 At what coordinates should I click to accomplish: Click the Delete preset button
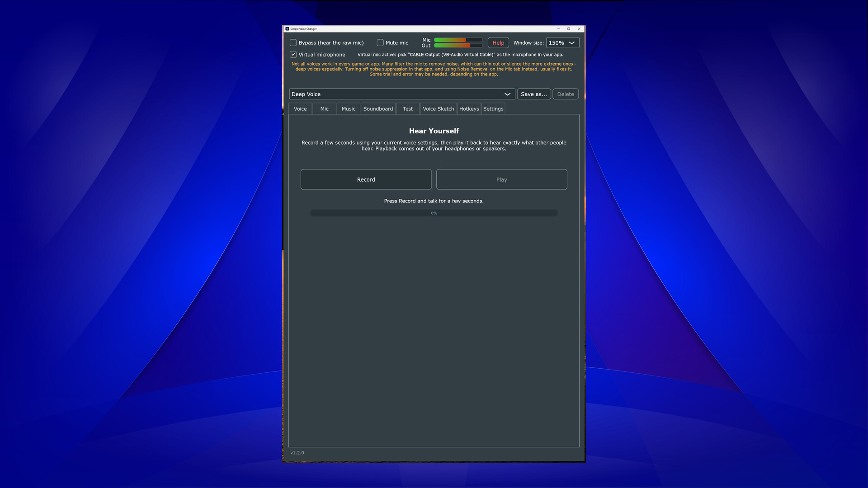pos(566,94)
